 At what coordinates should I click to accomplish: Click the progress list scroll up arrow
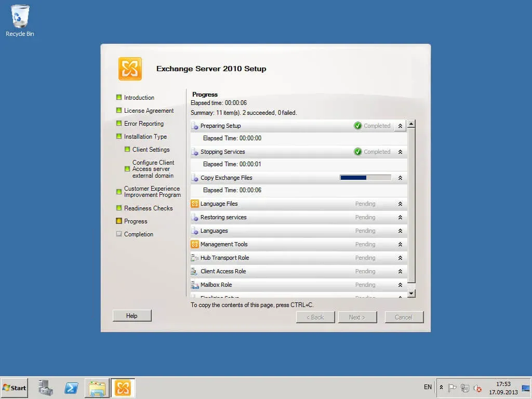tap(411, 124)
